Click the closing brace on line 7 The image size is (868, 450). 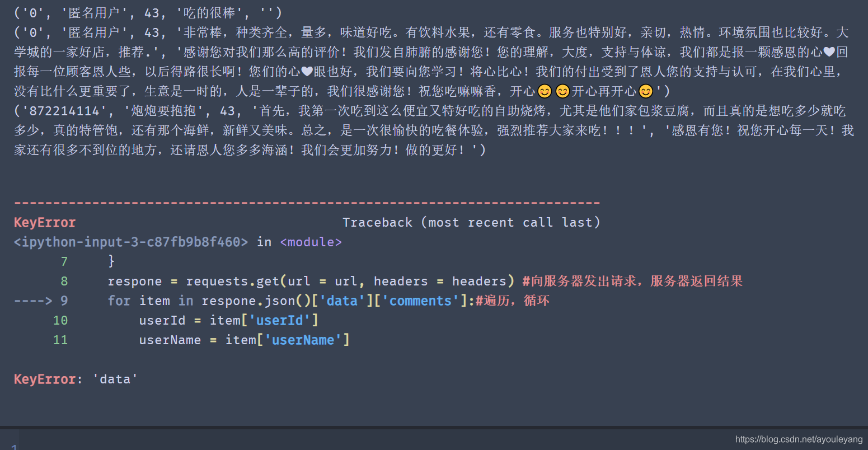[x=111, y=261]
